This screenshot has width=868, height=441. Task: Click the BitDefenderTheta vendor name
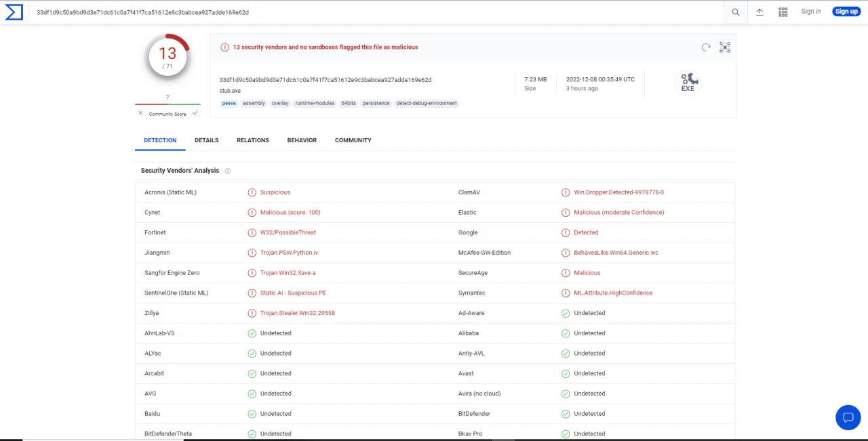coord(168,434)
